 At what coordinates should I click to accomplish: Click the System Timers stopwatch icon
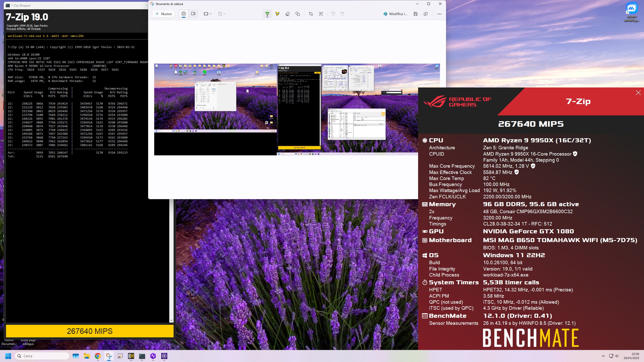tap(425, 283)
